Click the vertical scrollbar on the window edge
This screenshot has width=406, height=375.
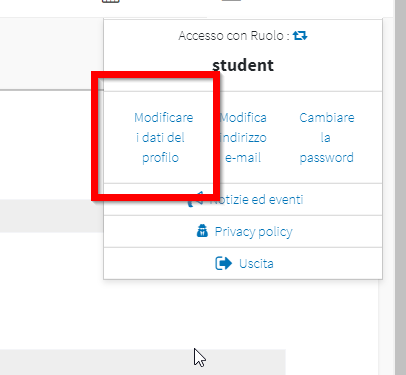pyautogui.click(x=400, y=187)
